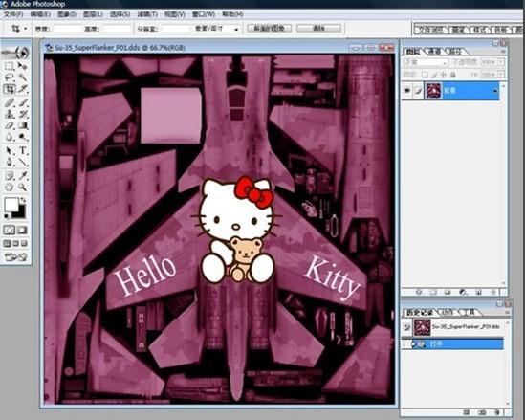Viewport: 525px width, 420px height.
Task: Select the Zoom tool
Action: pyautogui.click(x=22, y=188)
